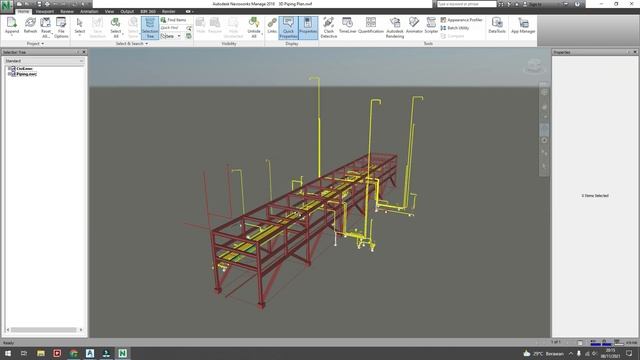Open the Animator tool
This screenshot has width=640, height=360.
point(414,25)
